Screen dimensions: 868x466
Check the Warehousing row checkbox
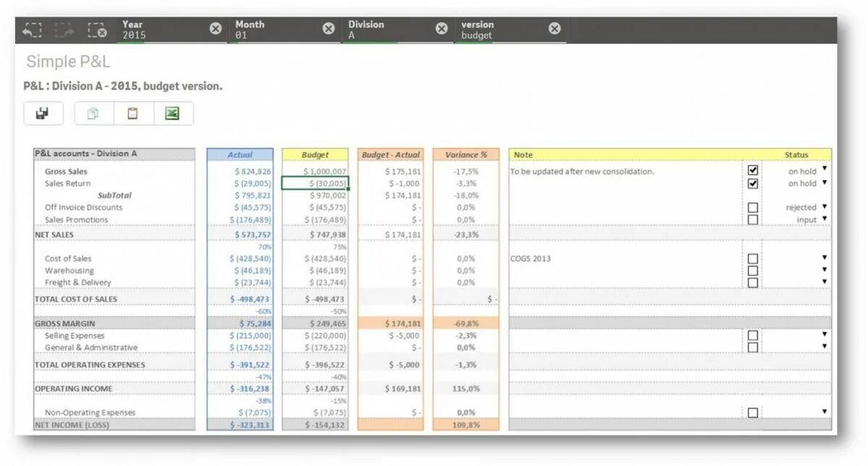tap(753, 271)
